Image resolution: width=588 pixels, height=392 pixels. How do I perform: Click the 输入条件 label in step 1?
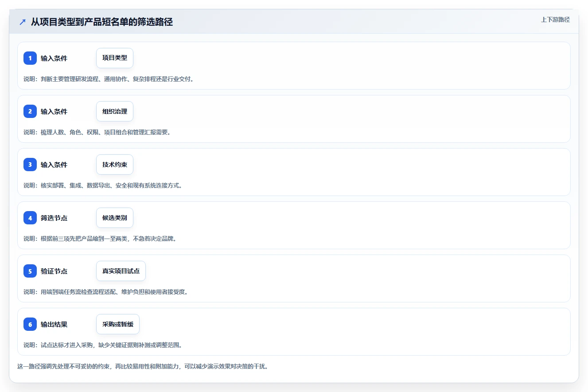(x=54, y=58)
